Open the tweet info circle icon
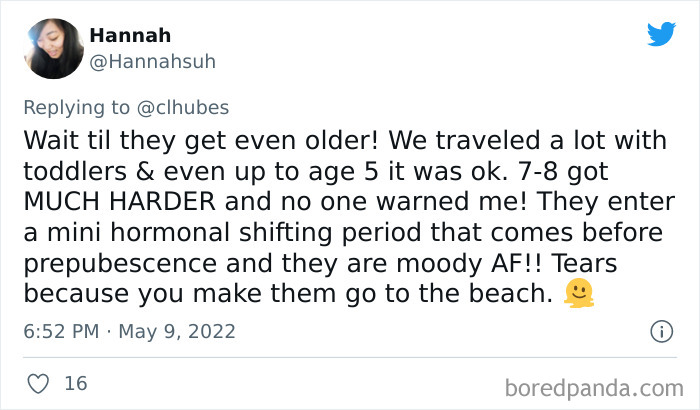This screenshot has width=700, height=410. tap(660, 331)
